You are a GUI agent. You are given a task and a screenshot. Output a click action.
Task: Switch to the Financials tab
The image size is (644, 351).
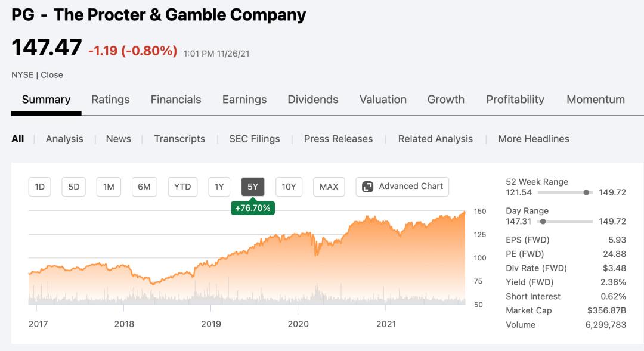(x=176, y=100)
